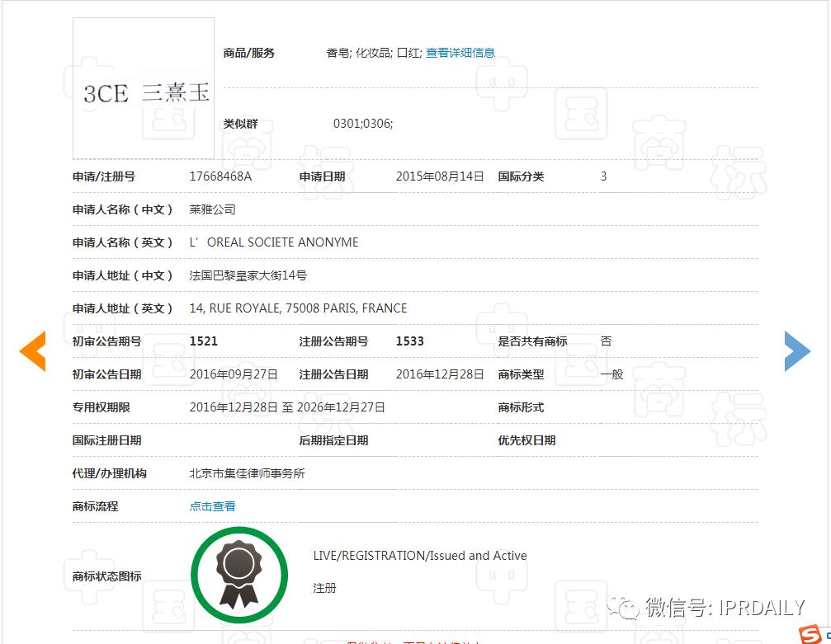Click the WeChat megaphone logo beside IPRDAILY
This screenshot has width=831, height=644.
[x=625, y=606]
